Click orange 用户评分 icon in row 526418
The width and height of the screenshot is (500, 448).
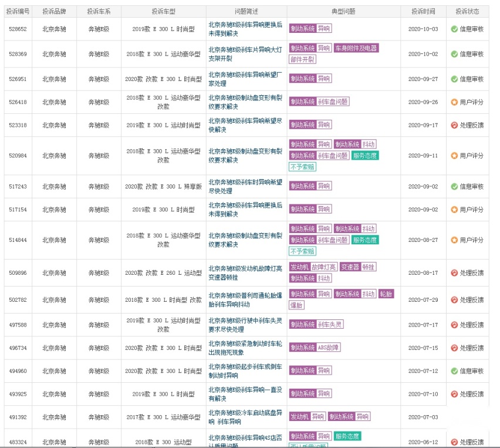click(454, 102)
